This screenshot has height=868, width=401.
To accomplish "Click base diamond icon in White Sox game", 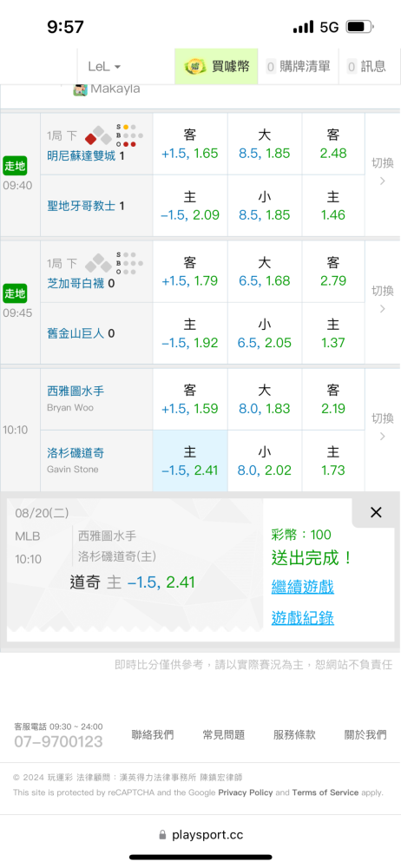I will pos(99,262).
